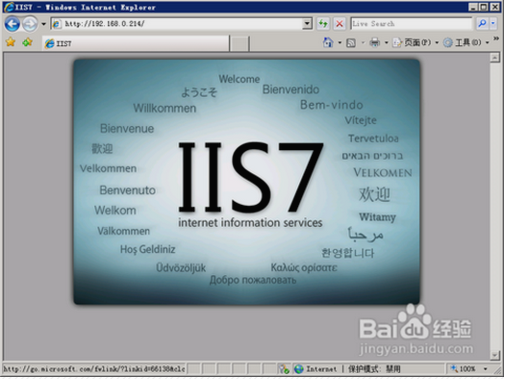Click the 保护模式: 禁用 status text
The height and width of the screenshot is (379, 515).
pos(374,369)
